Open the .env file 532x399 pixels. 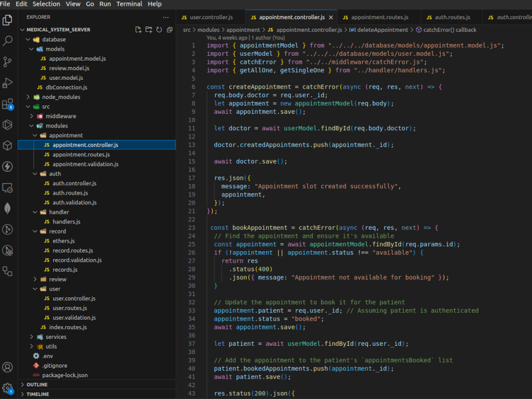point(47,356)
